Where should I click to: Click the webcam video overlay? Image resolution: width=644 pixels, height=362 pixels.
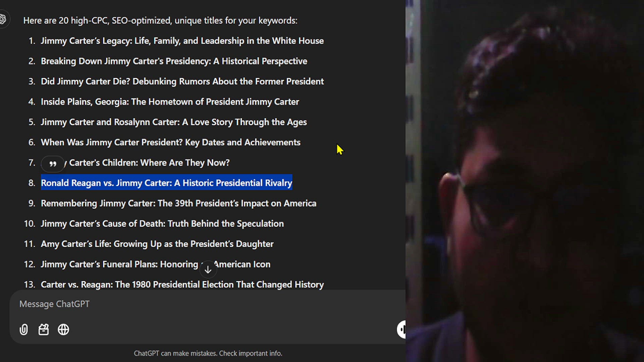[525, 181]
